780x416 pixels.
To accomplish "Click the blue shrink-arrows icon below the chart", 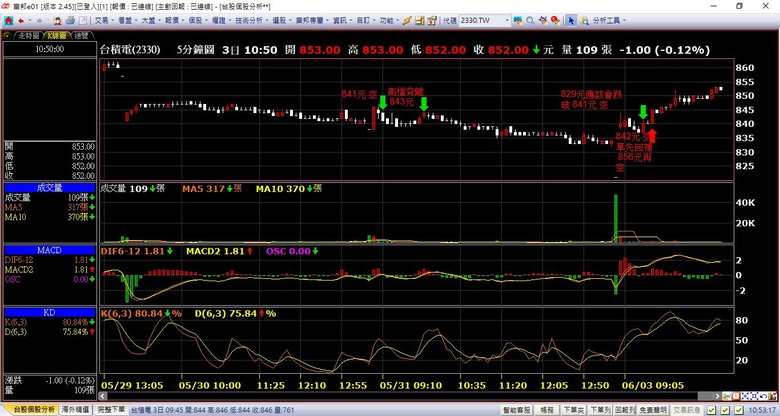I will (754, 396).
